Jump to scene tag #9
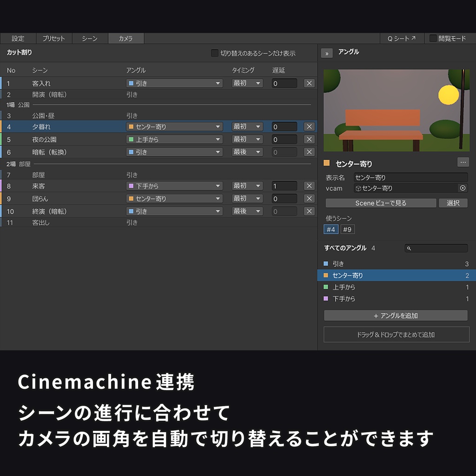Screen dimensions: 476x476 [x=347, y=230]
